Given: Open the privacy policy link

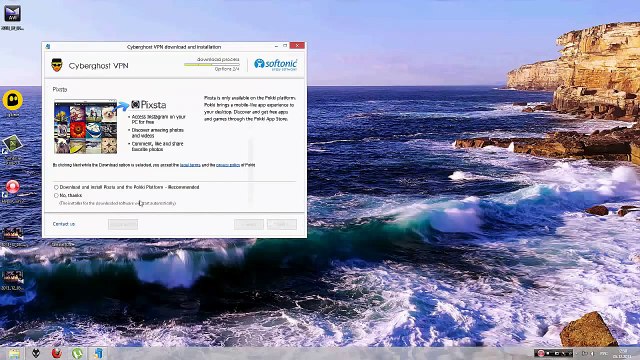Looking at the screenshot, I should click(228, 165).
